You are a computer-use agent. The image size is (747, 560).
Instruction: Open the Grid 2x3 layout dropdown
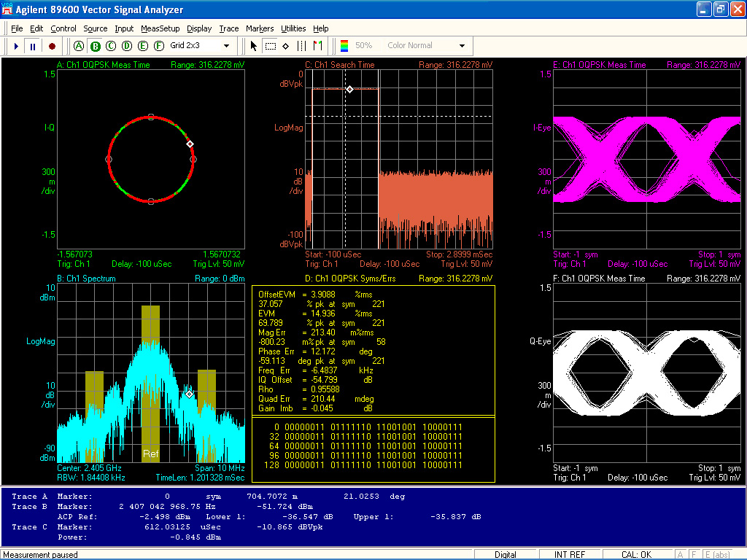[x=226, y=46]
